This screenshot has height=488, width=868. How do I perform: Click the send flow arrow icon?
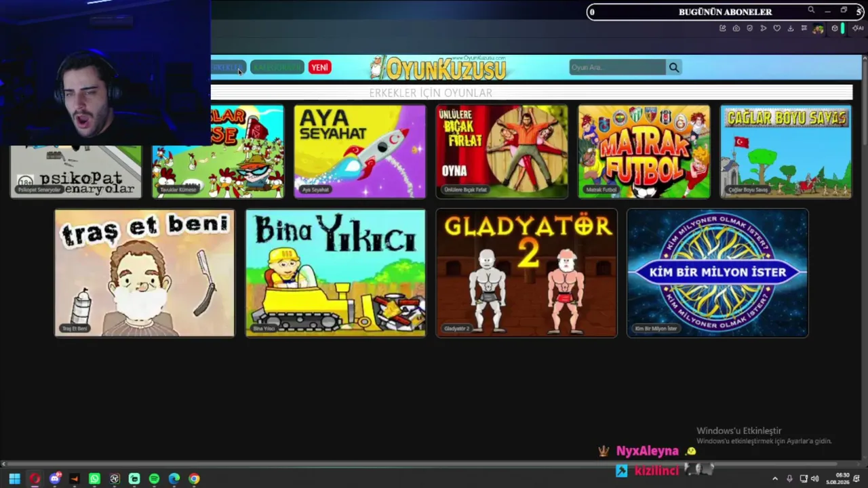coord(763,28)
